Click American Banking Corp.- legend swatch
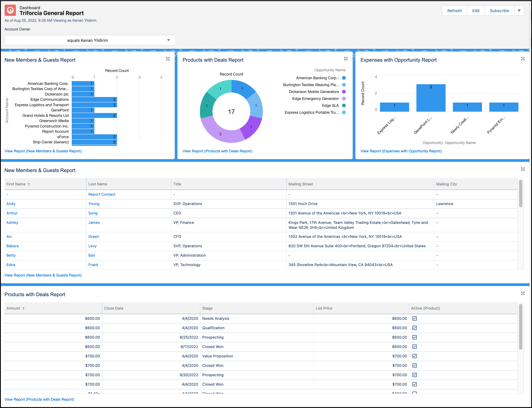 coord(344,78)
